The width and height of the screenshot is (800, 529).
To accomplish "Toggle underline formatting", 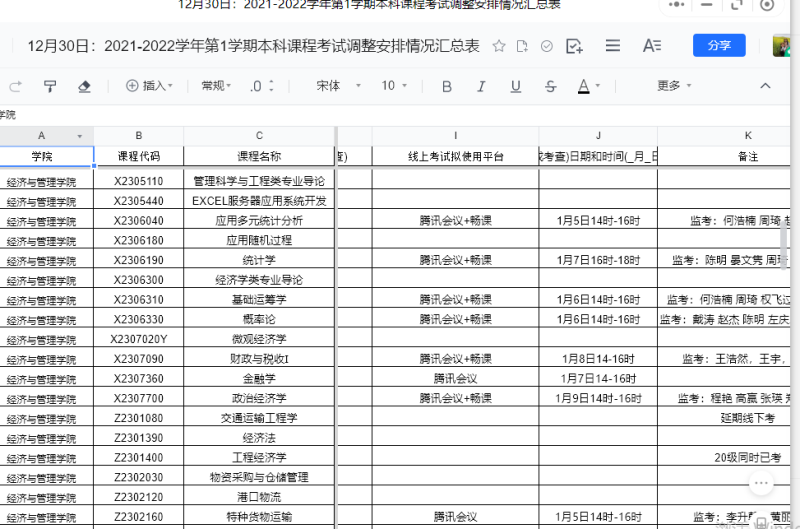I will [516, 86].
